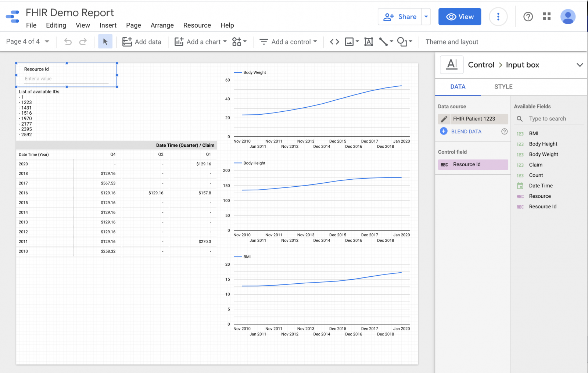This screenshot has width=588, height=373.
Task: Open the Share button dropdown arrow
Action: 426,17
